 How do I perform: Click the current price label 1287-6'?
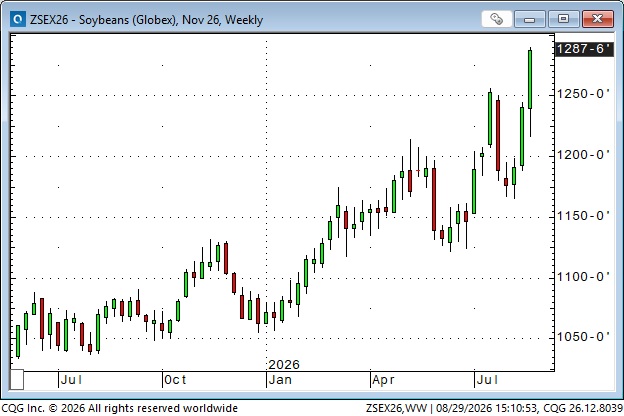[584, 49]
